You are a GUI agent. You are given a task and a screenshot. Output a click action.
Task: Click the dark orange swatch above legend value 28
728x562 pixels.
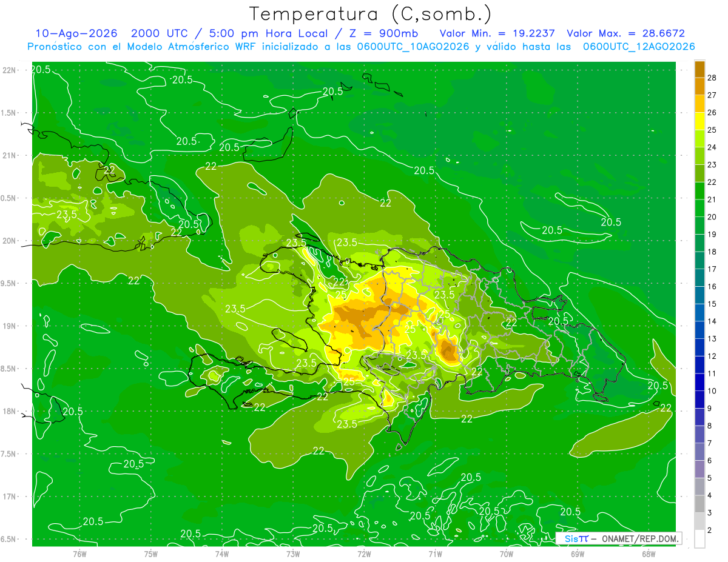pos(699,69)
